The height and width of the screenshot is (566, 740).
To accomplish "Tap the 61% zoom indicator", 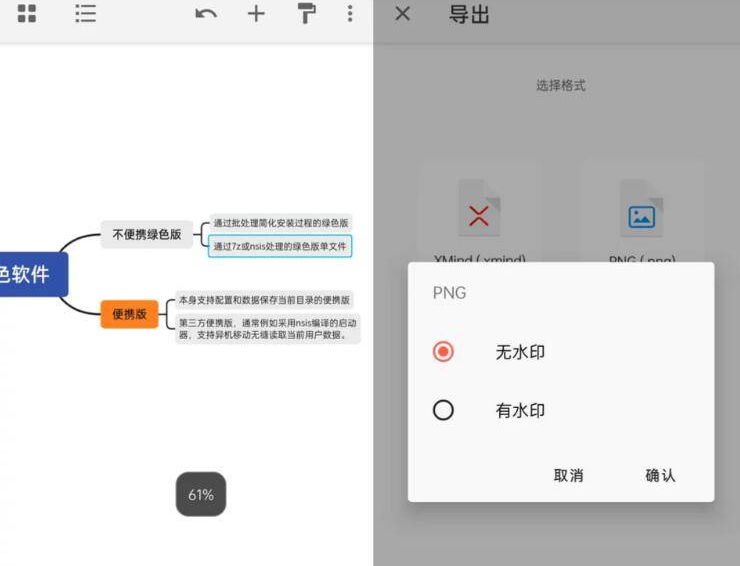I will point(201,494).
